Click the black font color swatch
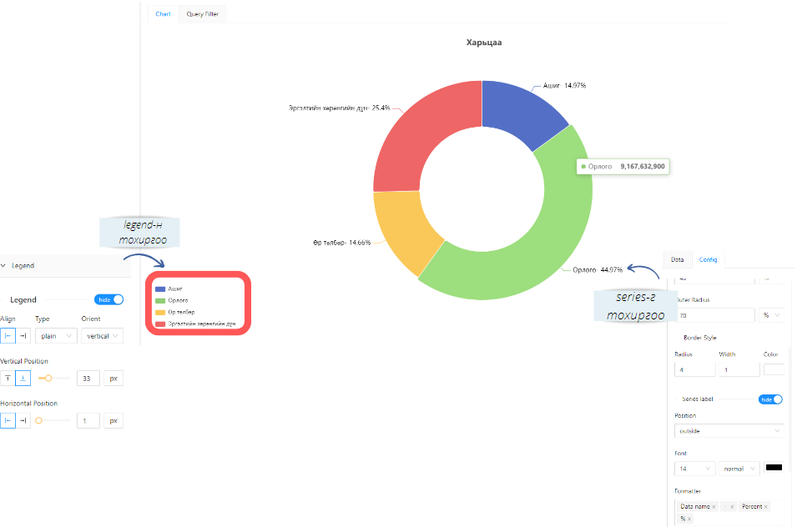 point(774,468)
